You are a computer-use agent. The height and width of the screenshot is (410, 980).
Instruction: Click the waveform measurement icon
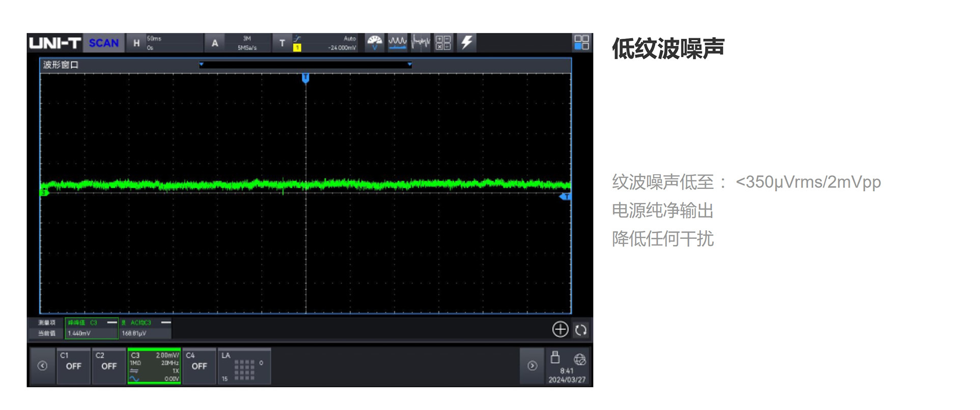(398, 43)
